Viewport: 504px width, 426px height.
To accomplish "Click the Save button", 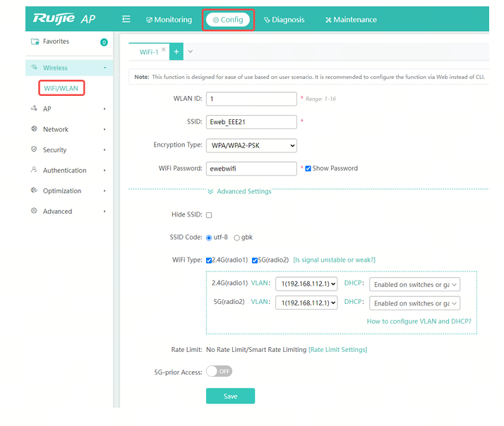I will click(x=230, y=396).
